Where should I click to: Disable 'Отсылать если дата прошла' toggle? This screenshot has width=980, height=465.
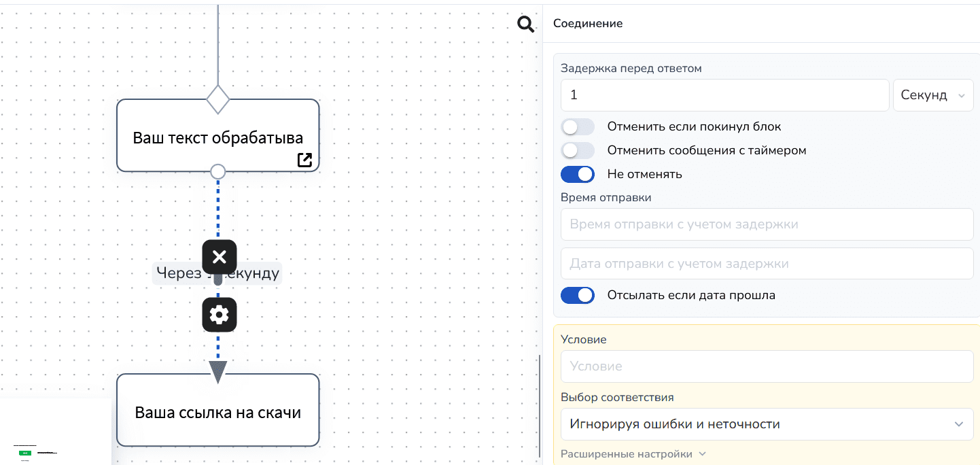click(577, 295)
